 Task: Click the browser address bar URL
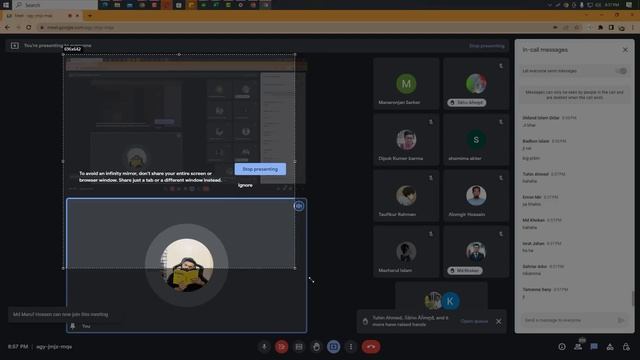tap(80, 27)
